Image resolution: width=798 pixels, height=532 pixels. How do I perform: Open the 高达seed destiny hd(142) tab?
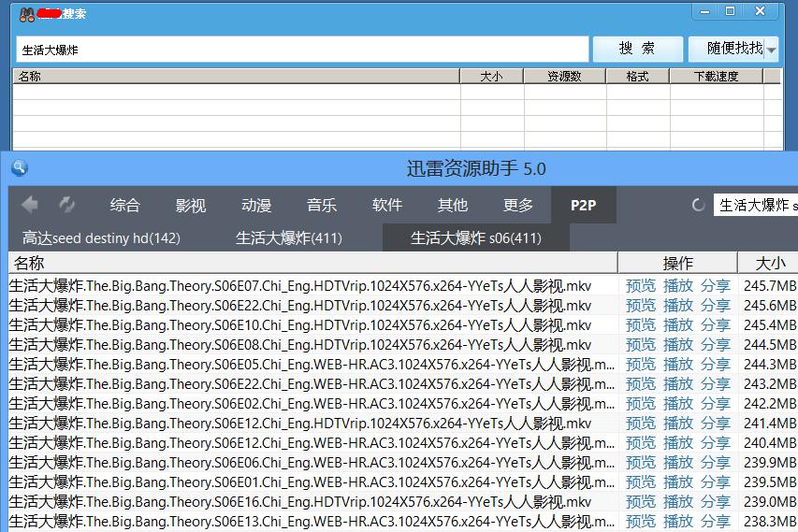click(x=101, y=238)
